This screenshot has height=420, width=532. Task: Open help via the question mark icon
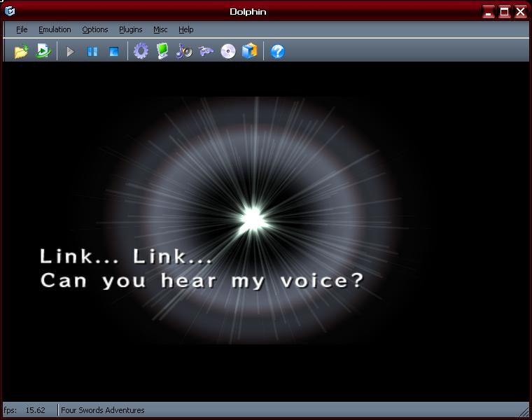(277, 52)
